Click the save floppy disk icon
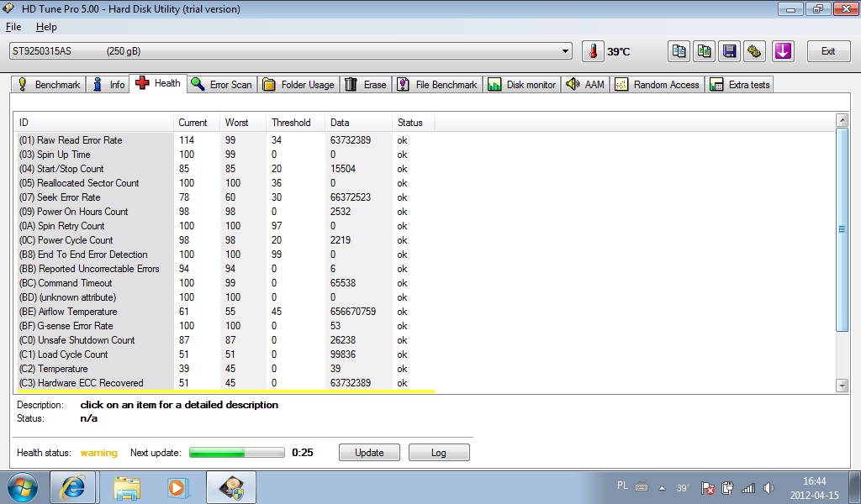The width and height of the screenshot is (861, 504). [730, 51]
